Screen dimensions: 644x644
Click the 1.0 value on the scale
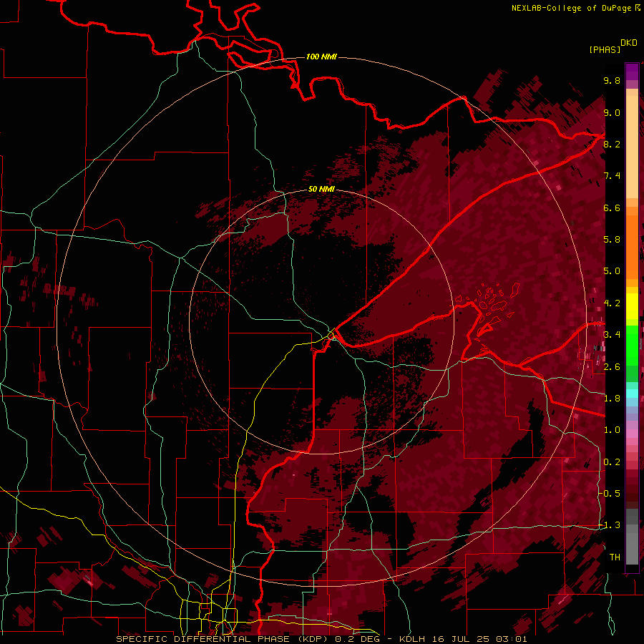point(612,430)
